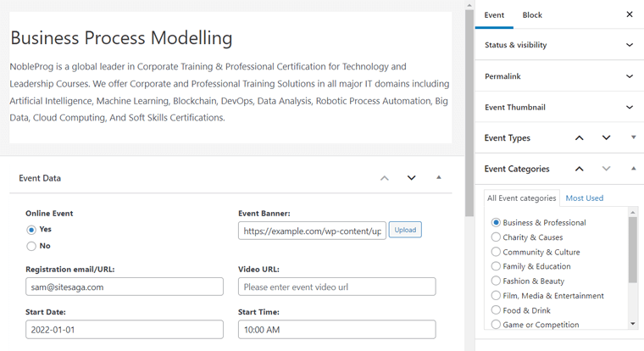Move Event Data box down
The height and width of the screenshot is (351, 644).
pyautogui.click(x=411, y=178)
